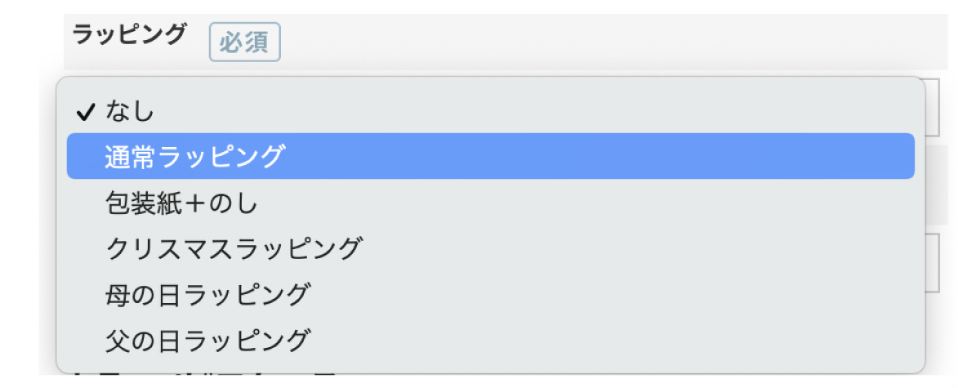
Task: Keep the currently checked なし selection
Action: coord(130,111)
